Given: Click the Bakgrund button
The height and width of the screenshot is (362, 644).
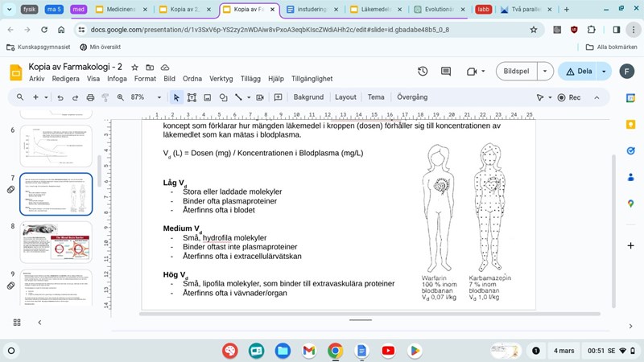Looking at the screenshot, I should pyautogui.click(x=308, y=97).
